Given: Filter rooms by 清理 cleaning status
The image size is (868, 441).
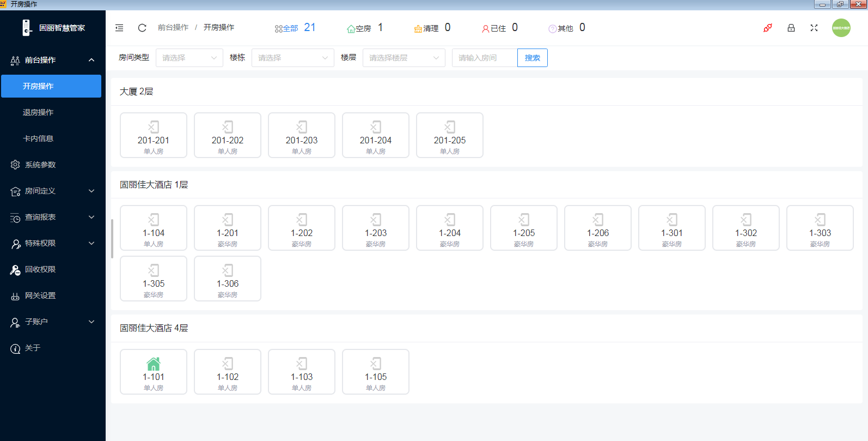Looking at the screenshot, I should click(432, 28).
